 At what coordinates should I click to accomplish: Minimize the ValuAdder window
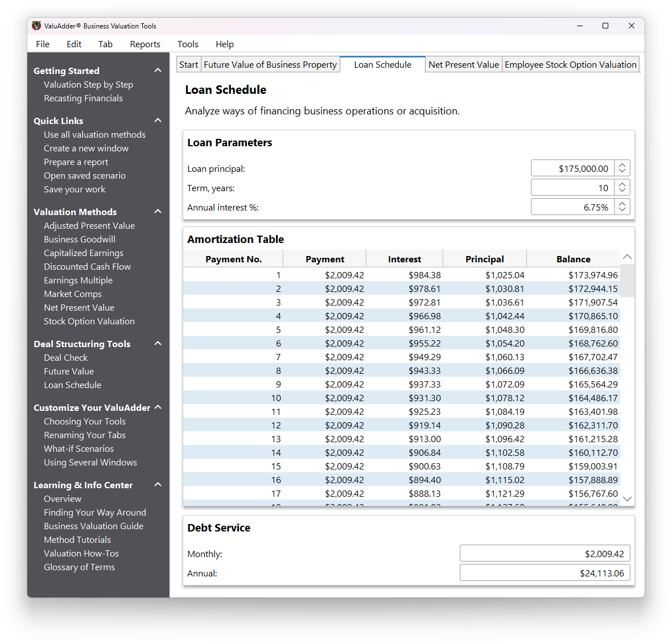(x=579, y=26)
